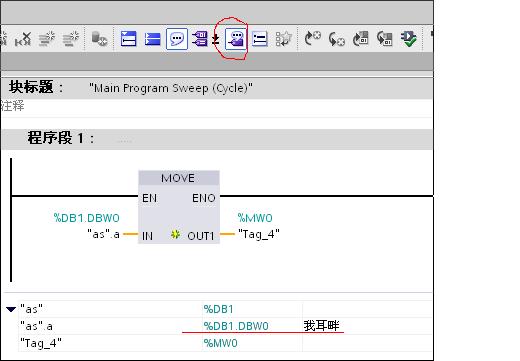Screen dimensions: 520x361
Task: Click the OUT1 parameter of MOVE
Action: pos(201,236)
